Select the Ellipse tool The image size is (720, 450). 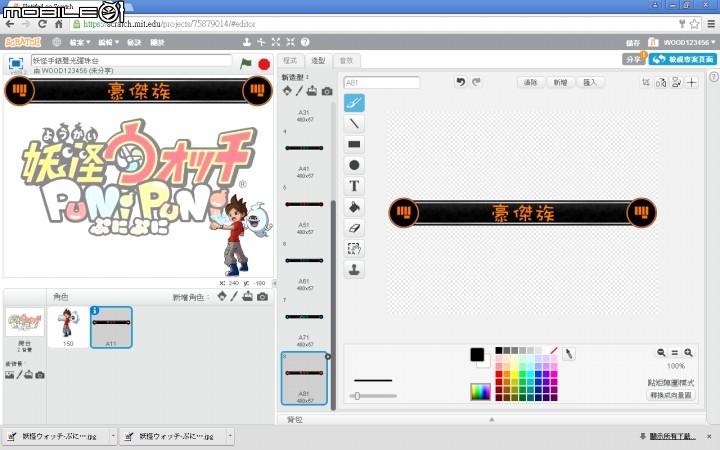tap(354, 165)
